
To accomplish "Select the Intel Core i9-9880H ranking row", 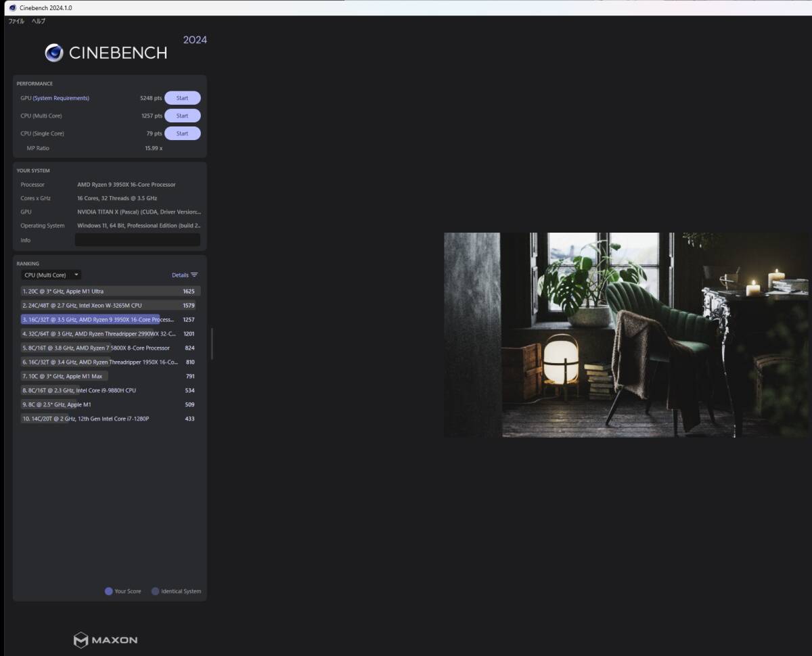I will pos(110,391).
